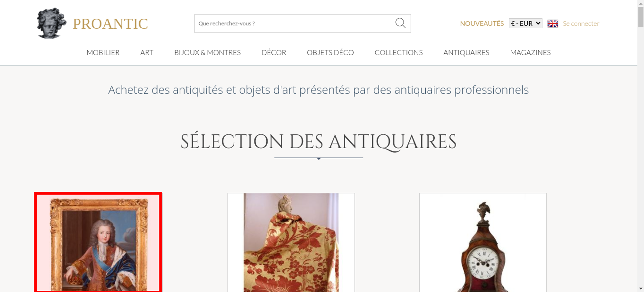Open the framed portrait painting thumbnail
The image size is (644, 292).
point(98,242)
